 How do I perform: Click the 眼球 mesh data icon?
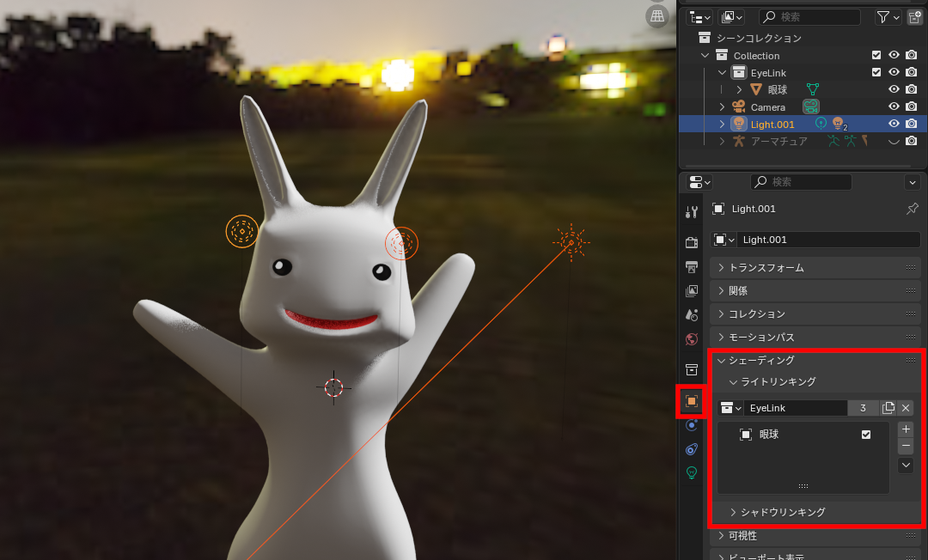click(x=813, y=89)
